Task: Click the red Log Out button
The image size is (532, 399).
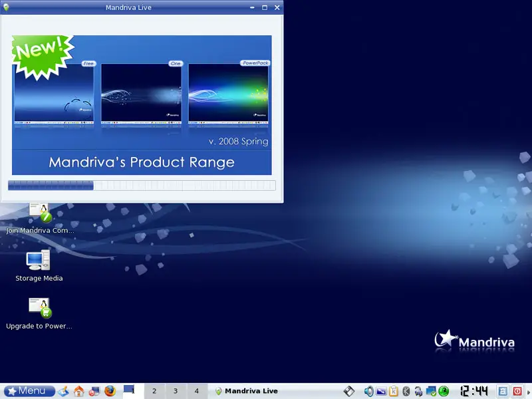Action: (517, 391)
